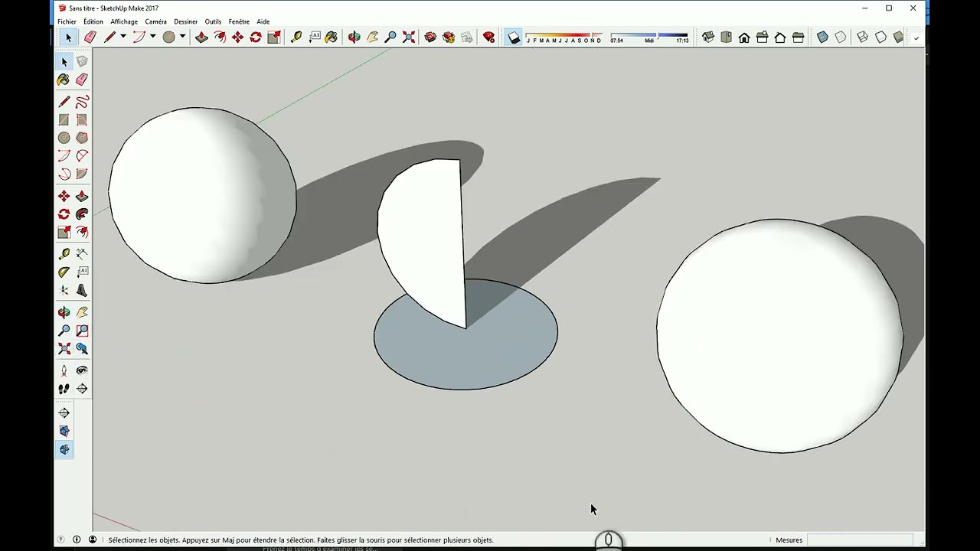Screen dimensions: 980x551
Task: Select the Axes tool
Action: pos(64,291)
